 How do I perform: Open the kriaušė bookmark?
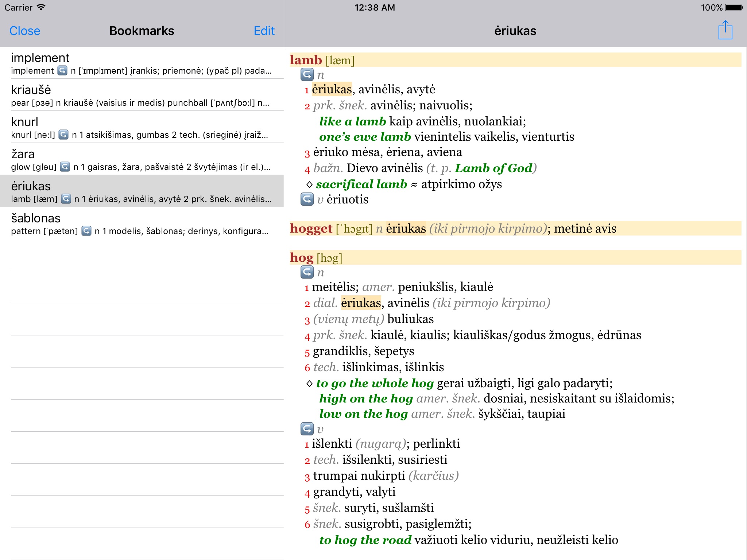pos(142,95)
